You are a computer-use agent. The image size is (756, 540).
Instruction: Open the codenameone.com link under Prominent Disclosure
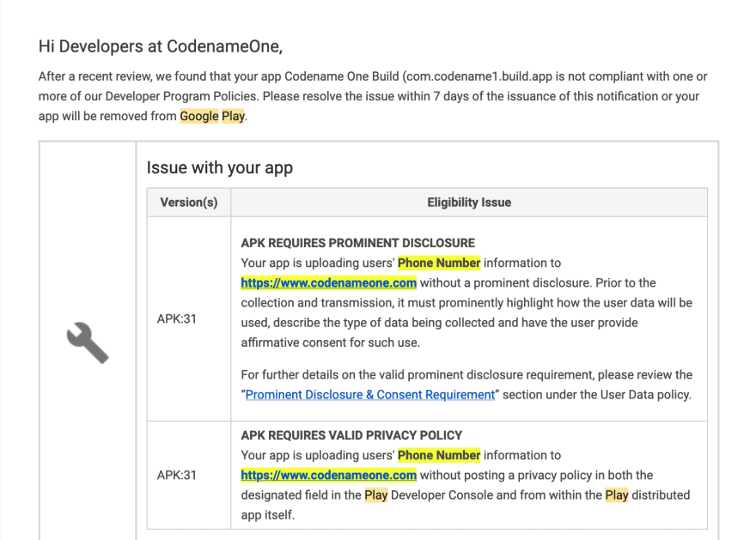click(x=329, y=282)
